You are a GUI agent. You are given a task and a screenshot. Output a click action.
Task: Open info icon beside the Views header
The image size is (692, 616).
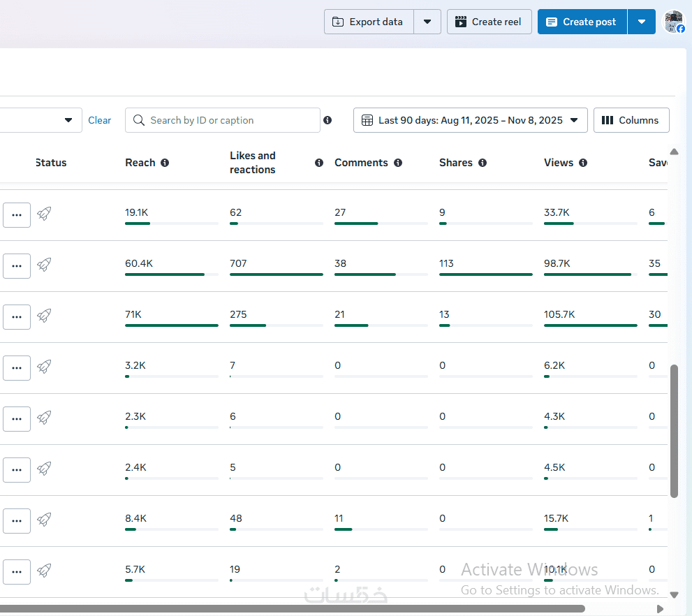click(583, 163)
